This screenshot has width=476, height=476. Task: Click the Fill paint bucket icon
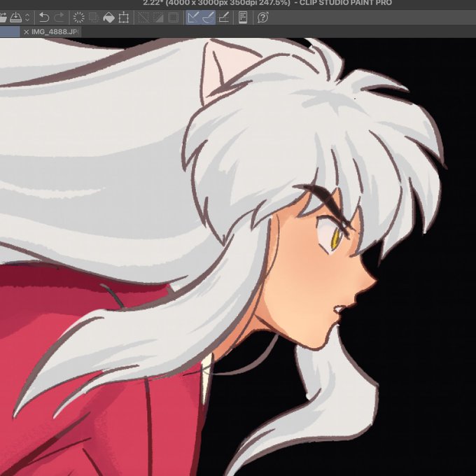(x=108, y=17)
